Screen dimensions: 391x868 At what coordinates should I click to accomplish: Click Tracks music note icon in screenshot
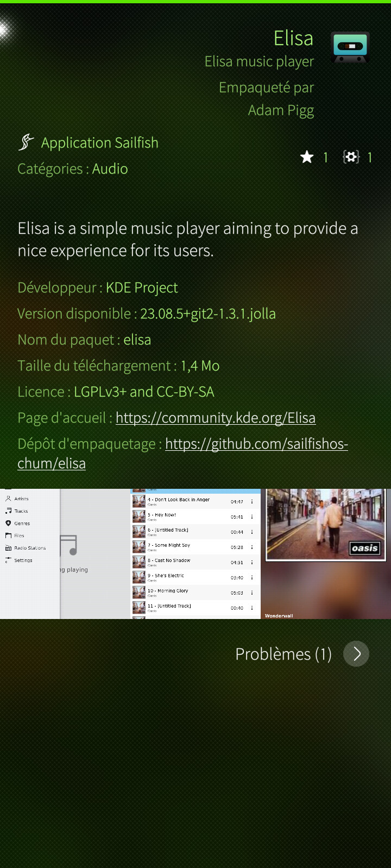pos(8,511)
